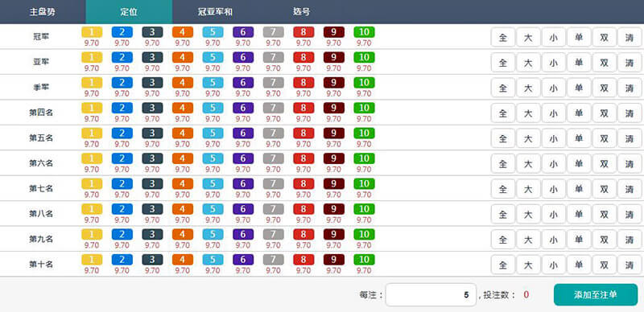This screenshot has width=644, height=312.
Task: Choose number 9 in 季军 row
Action: point(334,83)
